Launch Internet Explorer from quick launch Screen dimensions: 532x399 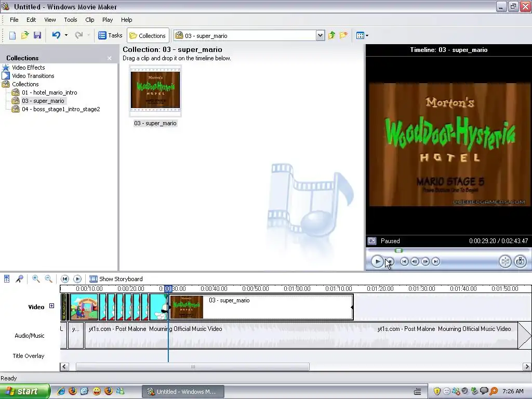(61, 392)
